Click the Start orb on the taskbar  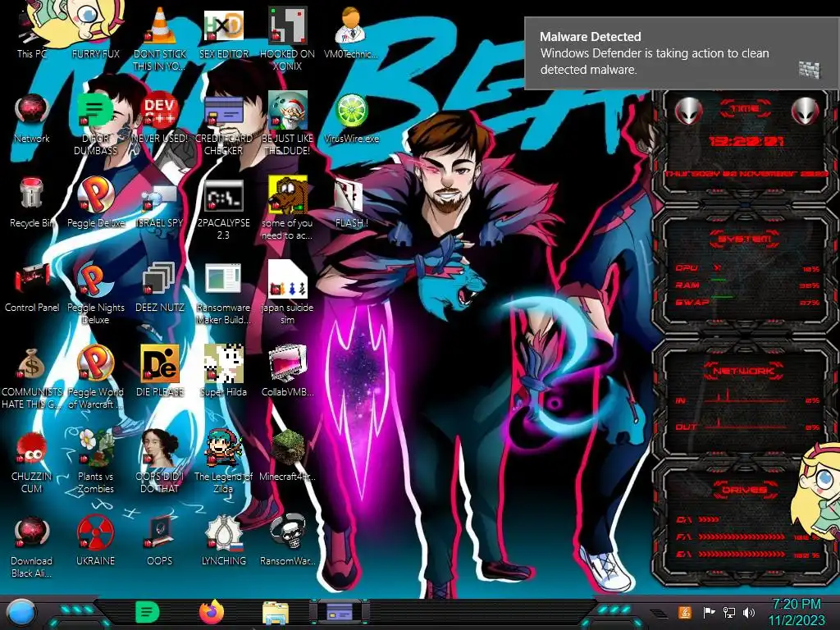coord(21,614)
